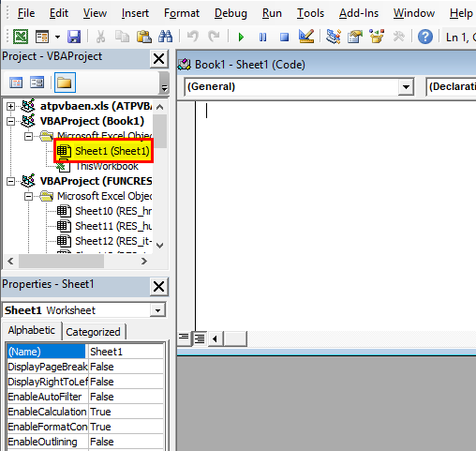476x451 pixels.
Task: Open the Insert UserForm dropdown arrow
Action: click(x=57, y=37)
